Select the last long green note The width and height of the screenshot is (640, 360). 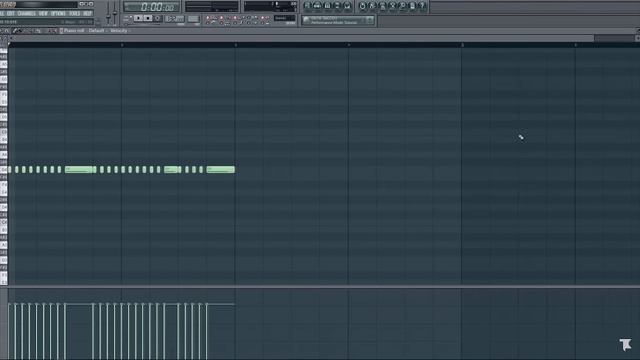click(x=221, y=169)
